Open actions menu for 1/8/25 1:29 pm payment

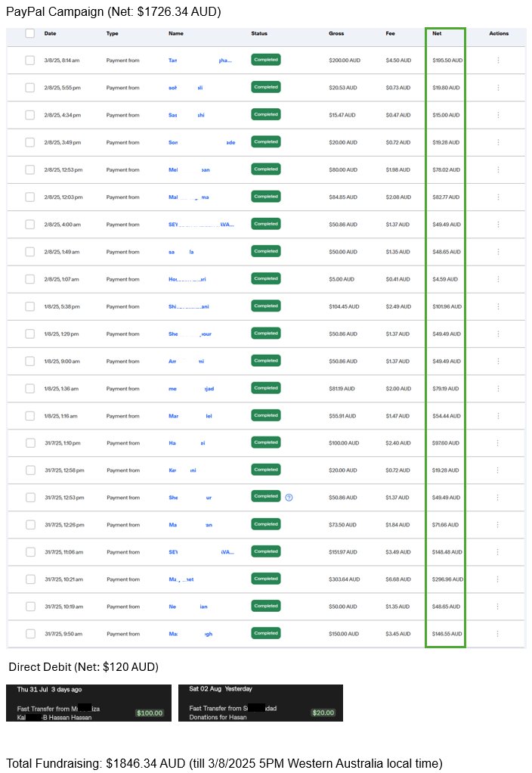(498, 334)
